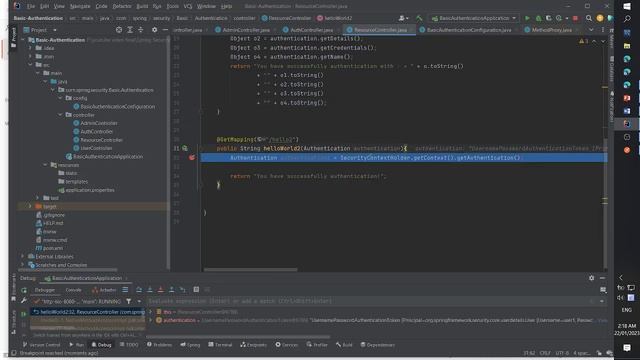Viewport: 640px width, 360px height.
Task: Click the breakpoint marker on the highlighted line
Action: coord(191,158)
